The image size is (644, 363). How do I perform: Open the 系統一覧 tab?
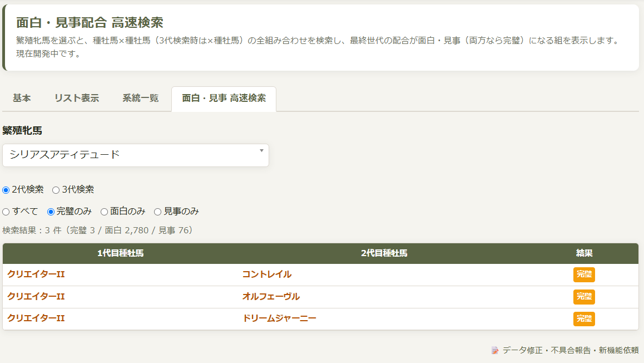(x=141, y=98)
